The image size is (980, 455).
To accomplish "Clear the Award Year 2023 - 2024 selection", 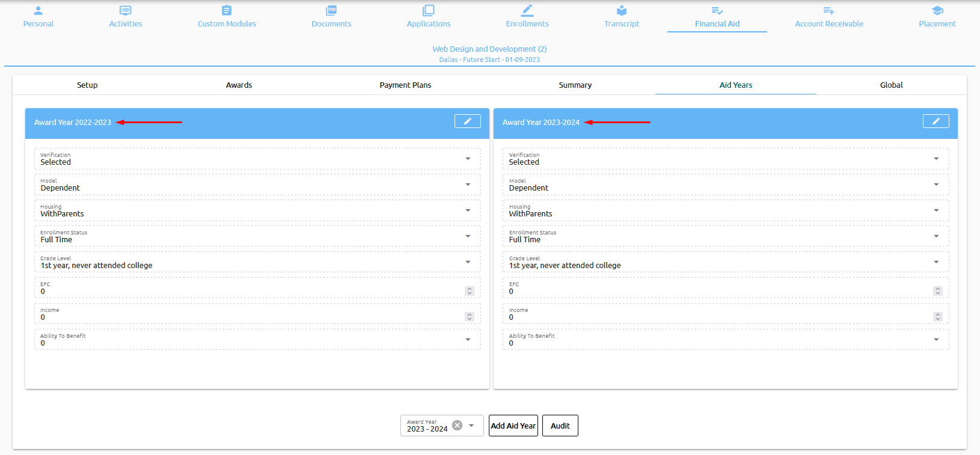I will click(x=457, y=426).
